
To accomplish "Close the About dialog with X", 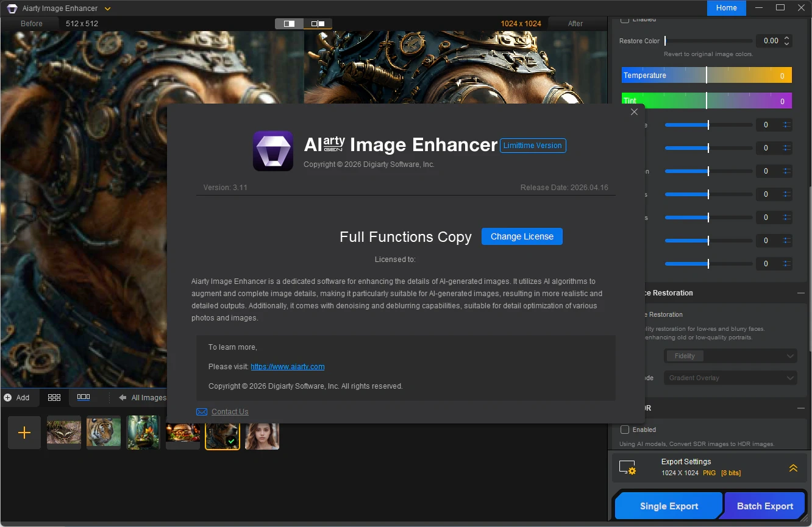I will [634, 112].
